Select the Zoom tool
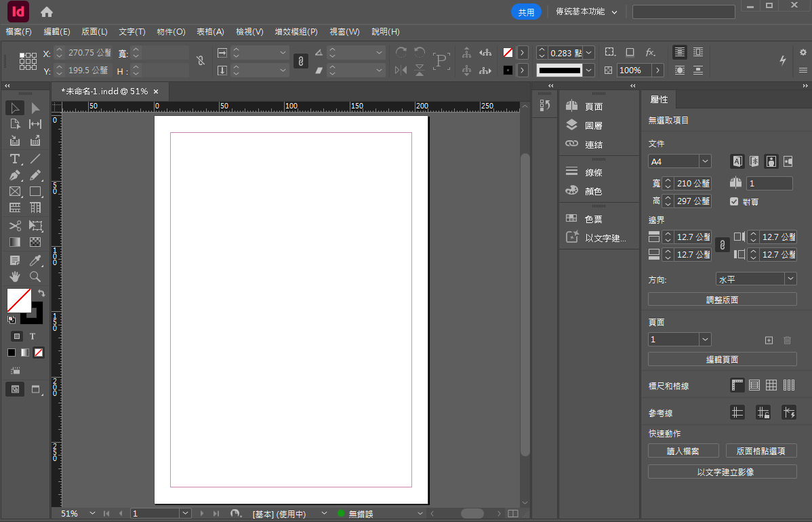 (x=35, y=277)
